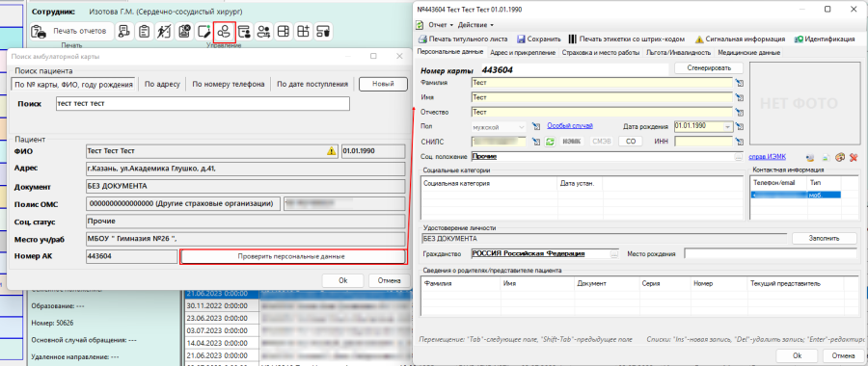The width and height of the screenshot is (868, 366).
Task: Switch to Адрес и прикрепление tab
Action: (523, 53)
